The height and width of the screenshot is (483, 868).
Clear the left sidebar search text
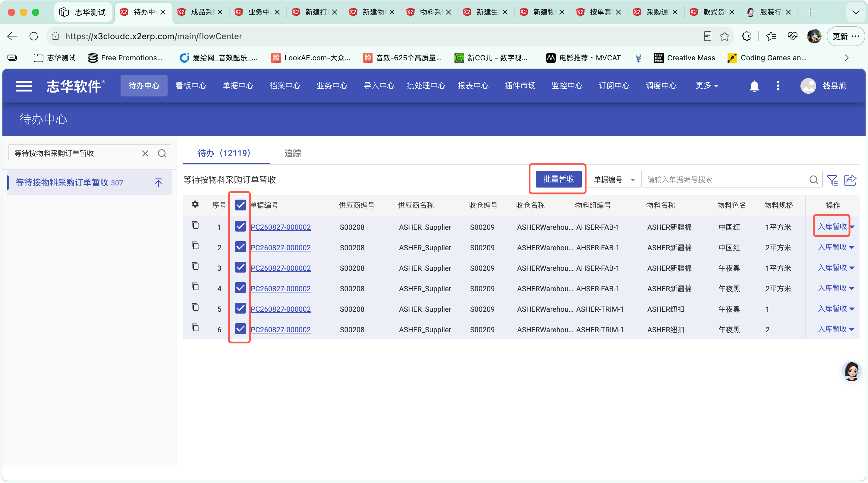(145, 154)
